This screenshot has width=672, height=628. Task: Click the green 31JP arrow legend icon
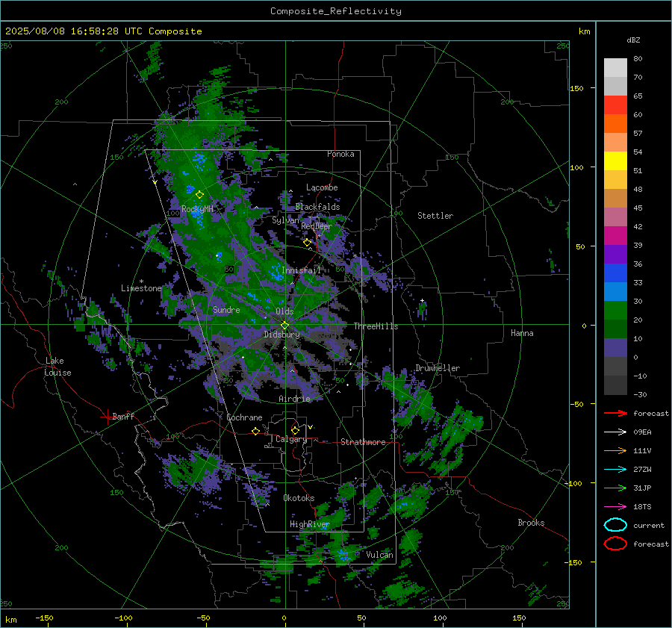pos(615,488)
